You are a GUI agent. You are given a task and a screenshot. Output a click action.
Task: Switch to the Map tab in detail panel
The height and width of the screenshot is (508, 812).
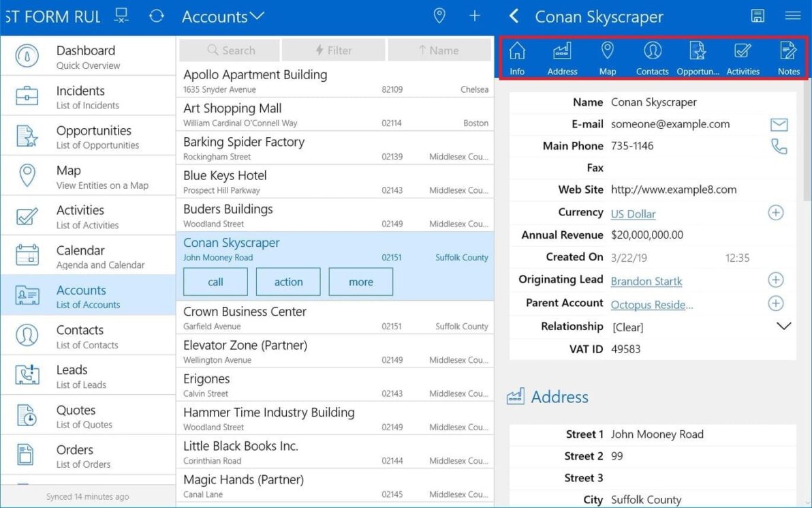click(607, 57)
